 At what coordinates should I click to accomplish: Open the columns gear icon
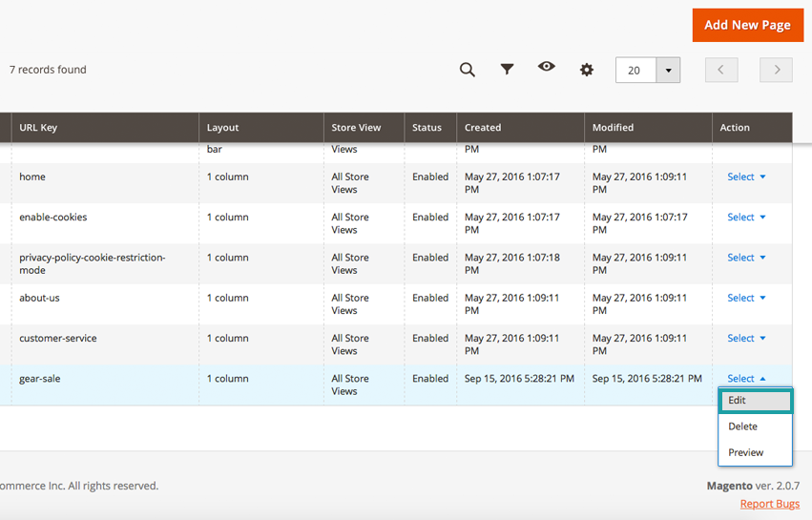point(587,70)
